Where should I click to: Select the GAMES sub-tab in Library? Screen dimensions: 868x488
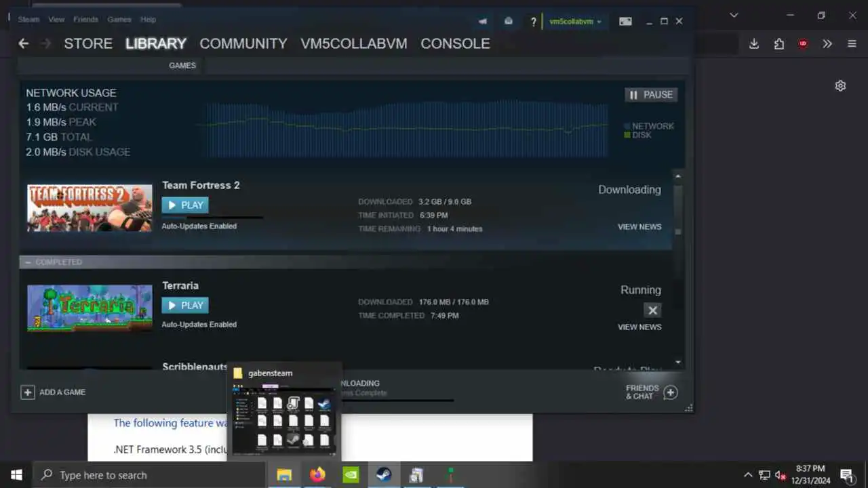pos(182,66)
